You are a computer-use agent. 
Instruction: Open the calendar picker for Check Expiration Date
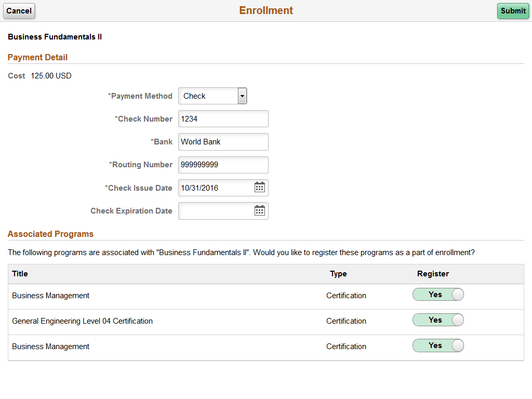(x=259, y=211)
